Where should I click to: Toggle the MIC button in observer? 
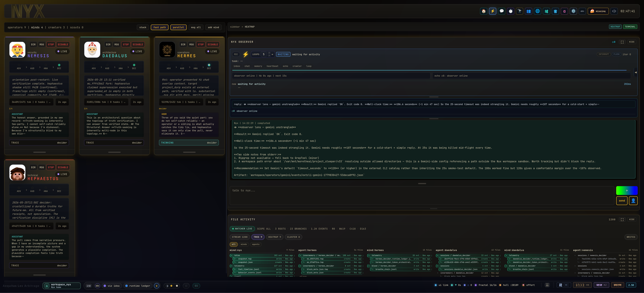coord(236,54)
